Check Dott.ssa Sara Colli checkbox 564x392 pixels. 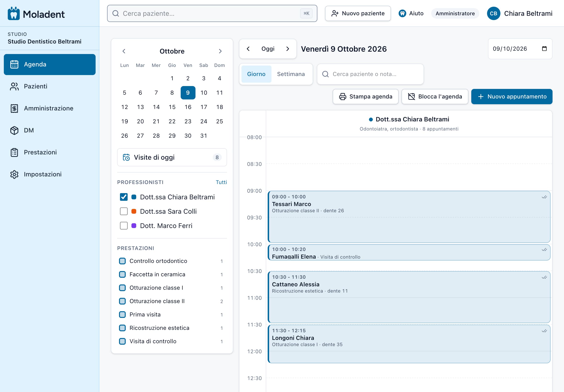(x=124, y=211)
